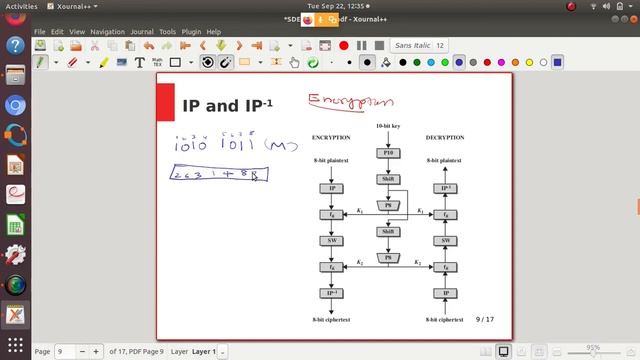Open the File menu
This screenshot has height=360, width=640.
tap(40, 31)
